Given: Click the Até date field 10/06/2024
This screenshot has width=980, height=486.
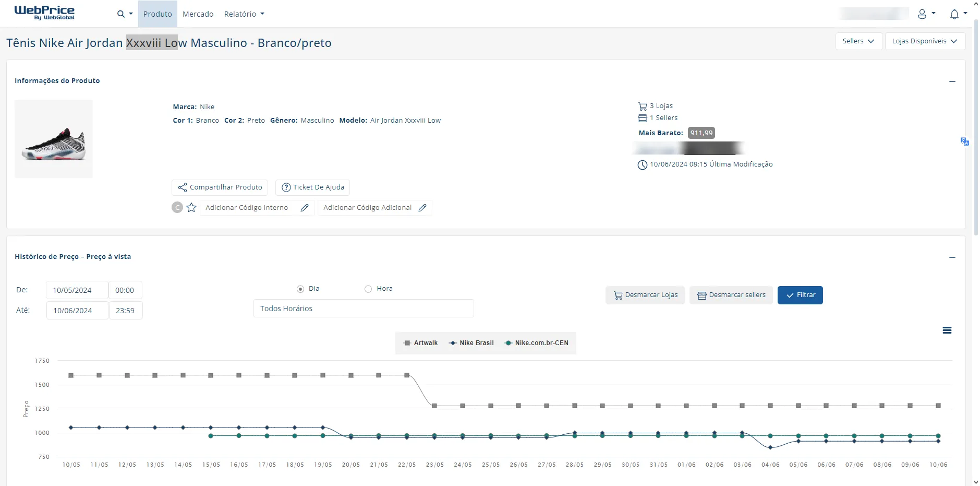Looking at the screenshot, I should [78, 311].
